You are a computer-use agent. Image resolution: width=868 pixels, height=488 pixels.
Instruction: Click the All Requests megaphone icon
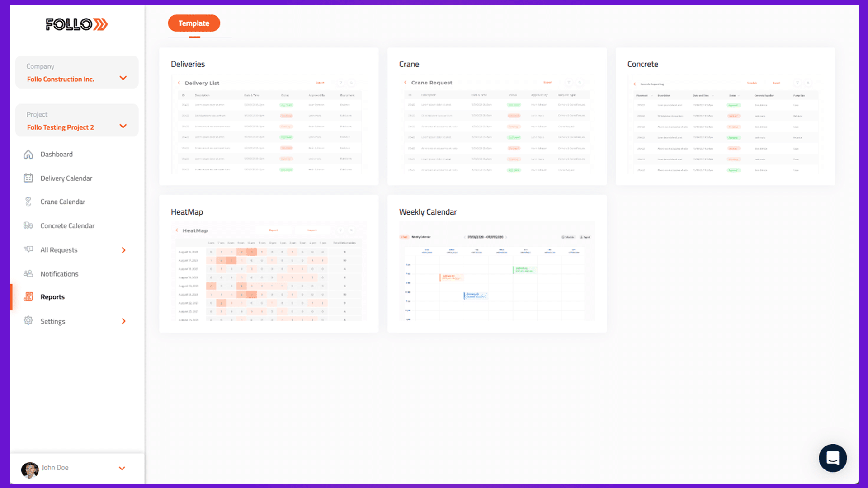click(28, 249)
